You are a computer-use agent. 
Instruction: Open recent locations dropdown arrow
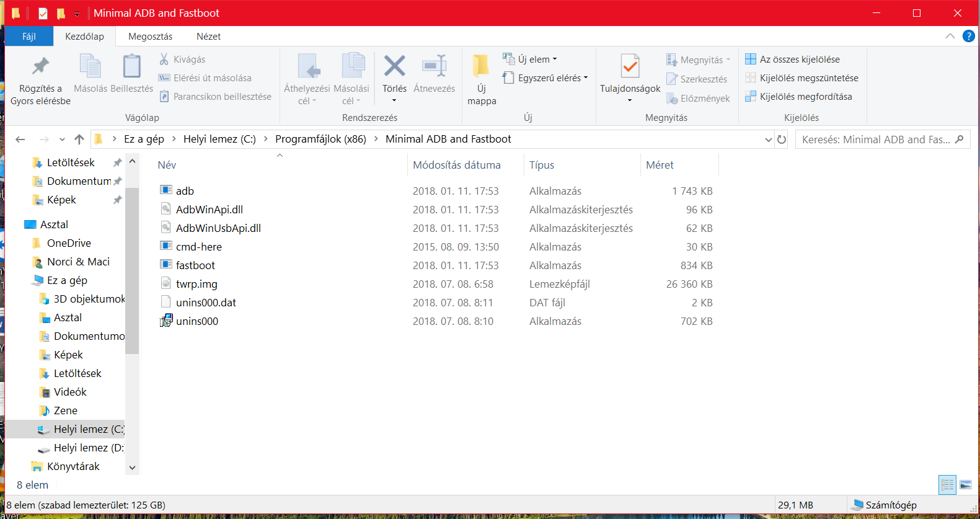[x=62, y=140]
